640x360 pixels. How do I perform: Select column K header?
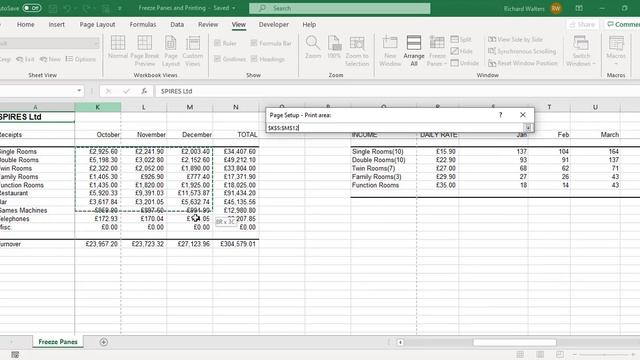tap(98, 107)
